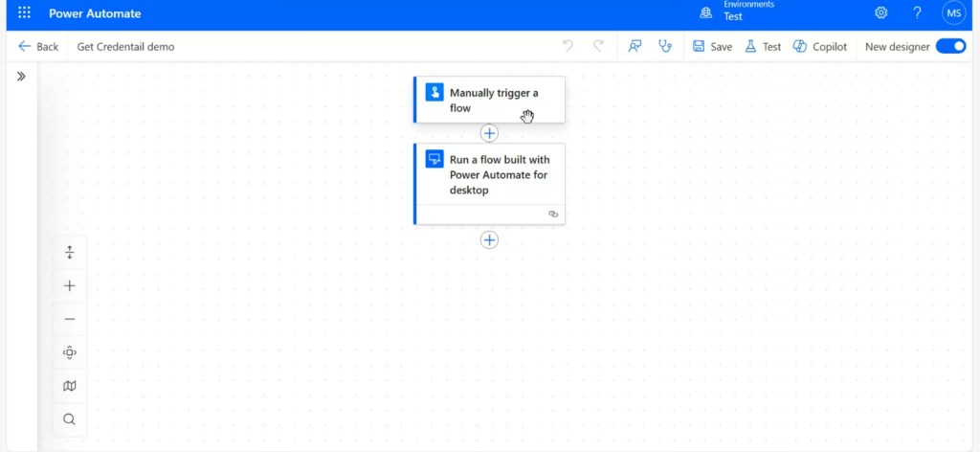This screenshot has width=980, height=452.
Task: Toggle the New designer switch
Action: click(x=950, y=46)
